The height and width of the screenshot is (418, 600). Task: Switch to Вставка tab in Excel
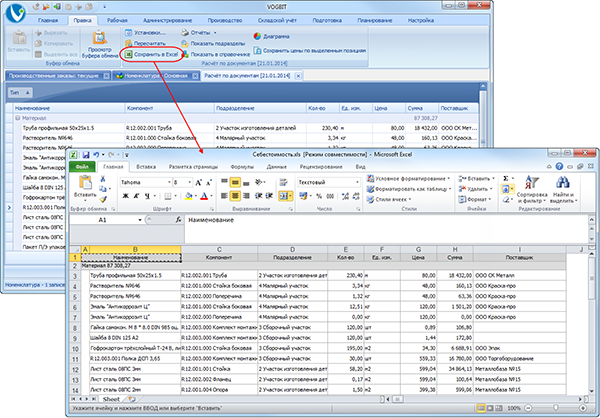coord(146,167)
